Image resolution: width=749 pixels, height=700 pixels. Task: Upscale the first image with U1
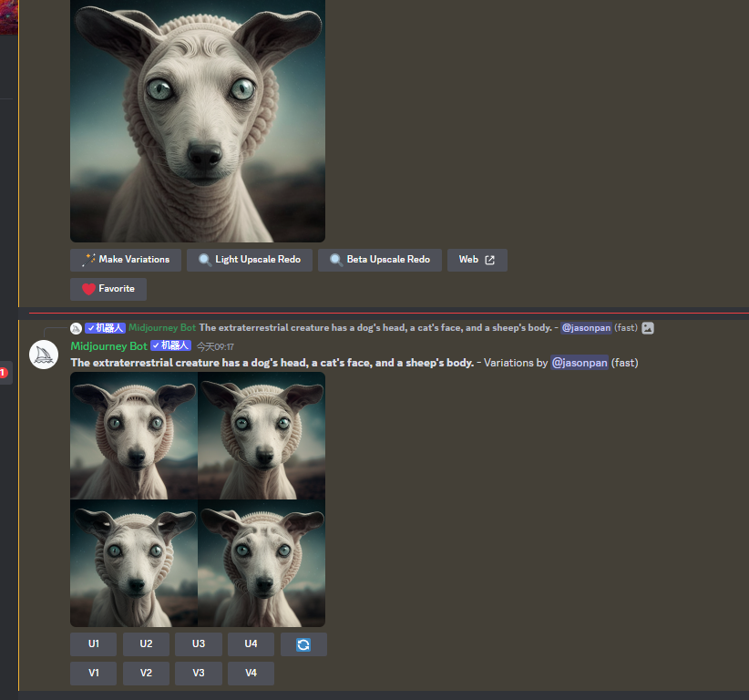(94, 644)
